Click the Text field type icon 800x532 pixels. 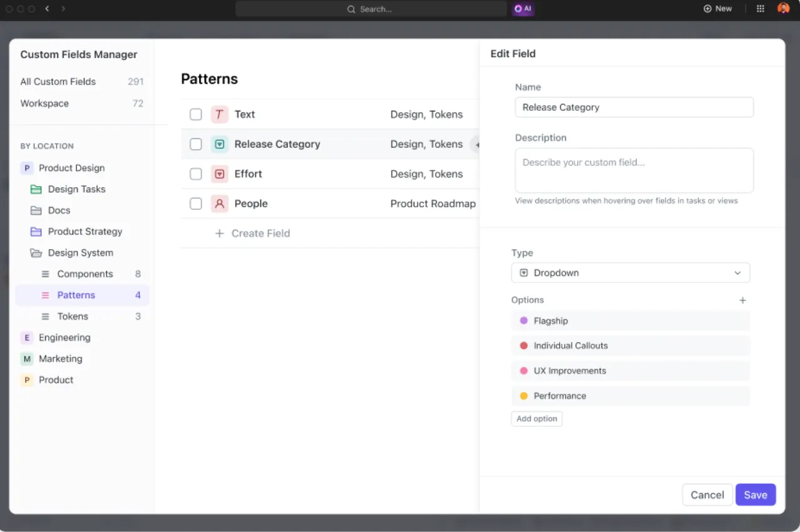tap(219, 115)
